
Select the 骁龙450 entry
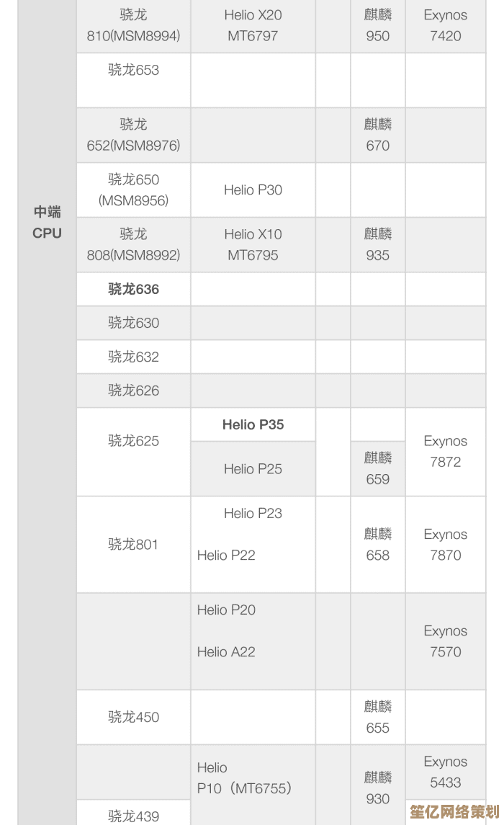click(x=133, y=718)
